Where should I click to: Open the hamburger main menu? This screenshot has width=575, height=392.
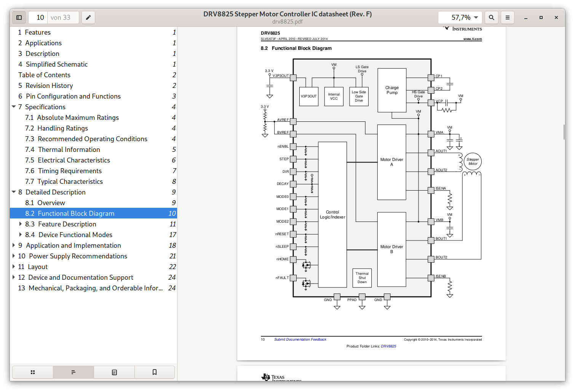(x=508, y=18)
